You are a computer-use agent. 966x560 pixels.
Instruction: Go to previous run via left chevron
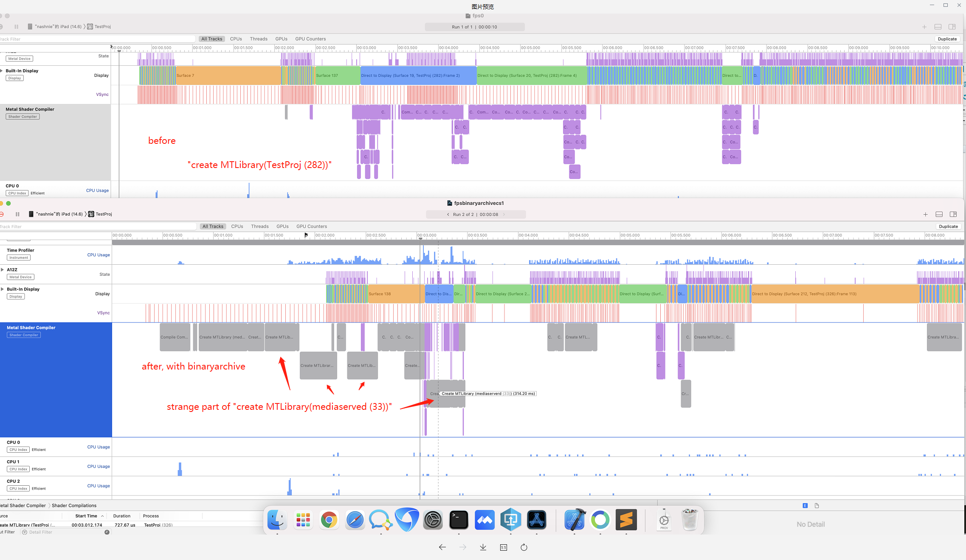click(448, 215)
